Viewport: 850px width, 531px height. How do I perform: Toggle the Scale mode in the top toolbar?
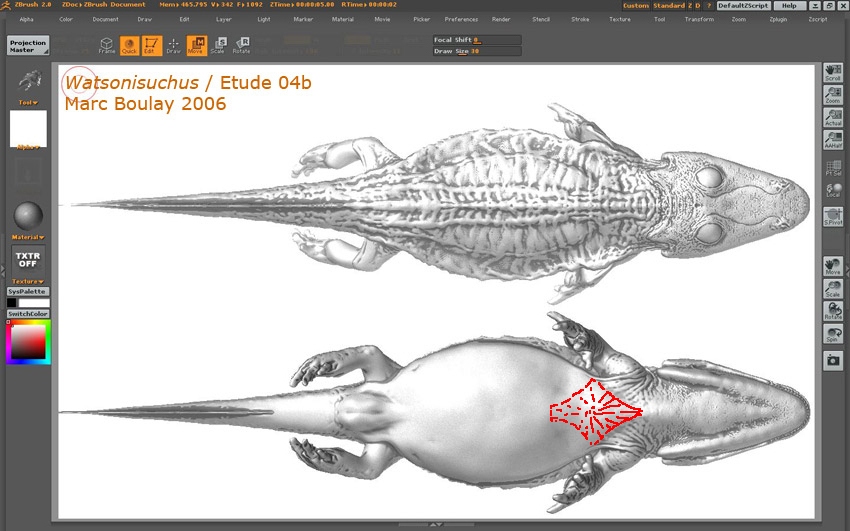[218, 46]
